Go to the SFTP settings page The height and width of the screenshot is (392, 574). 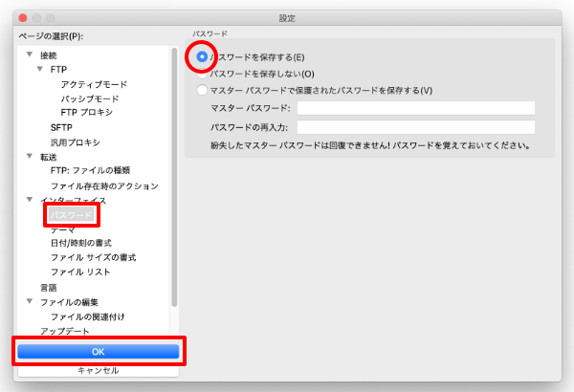click(x=60, y=127)
